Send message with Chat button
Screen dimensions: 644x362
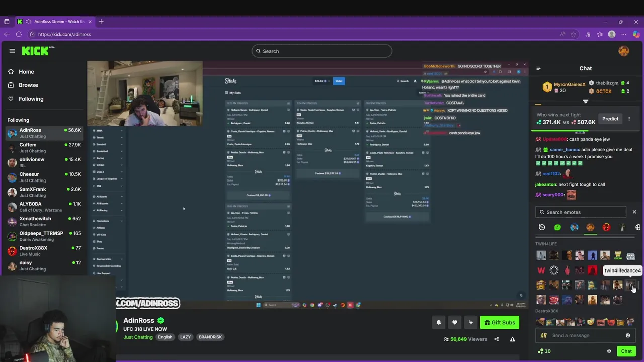pyautogui.click(x=626, y=351)
